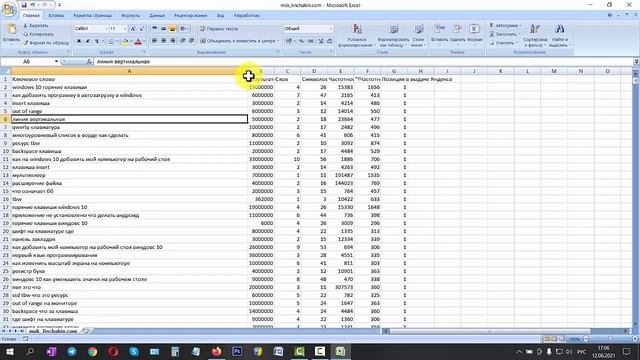Apply comma thousands style
The width and height of the screenshot is (640, 360).
coord(311,41)
